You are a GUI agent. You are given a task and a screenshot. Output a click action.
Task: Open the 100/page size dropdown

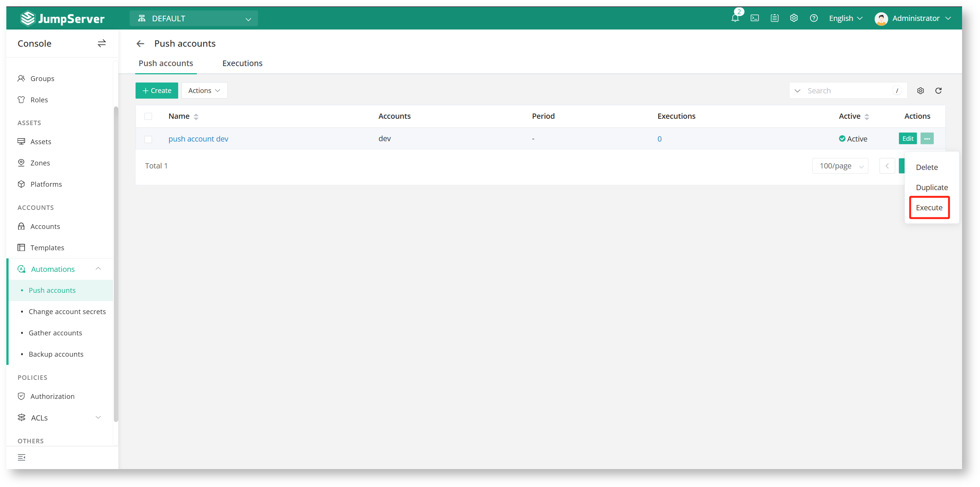tap(840, 166)
